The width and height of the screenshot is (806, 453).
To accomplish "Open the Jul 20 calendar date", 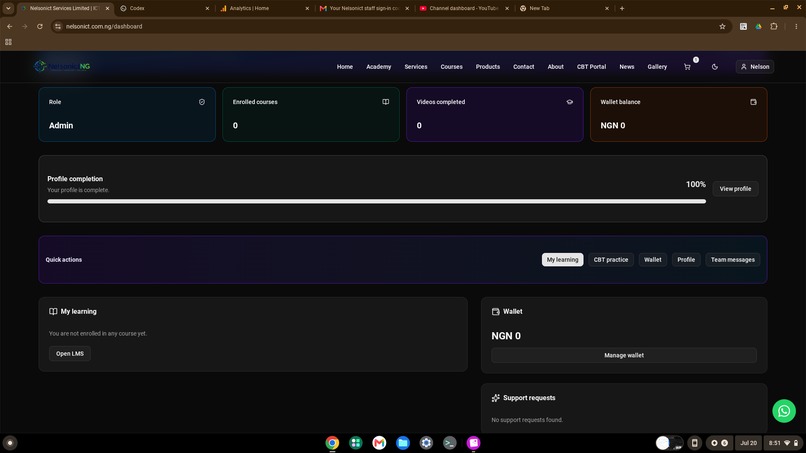I will coord(748,443).
